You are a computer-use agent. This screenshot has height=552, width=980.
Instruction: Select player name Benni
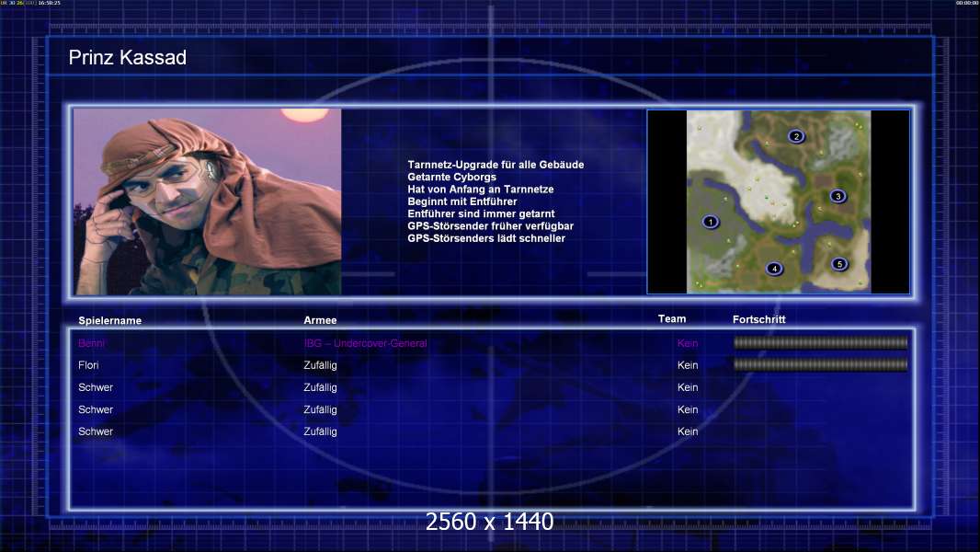pyautogui.click(x=91, y=343)
